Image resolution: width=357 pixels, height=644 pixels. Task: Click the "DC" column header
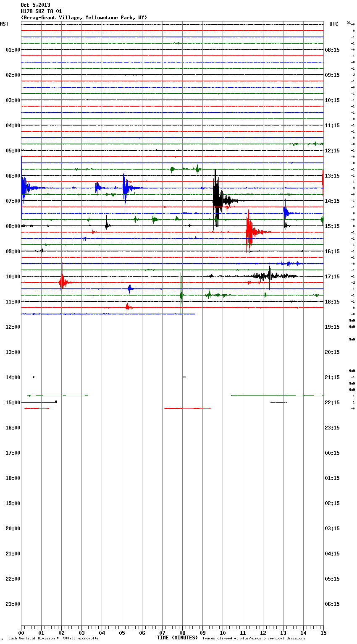tap(349, 23)
